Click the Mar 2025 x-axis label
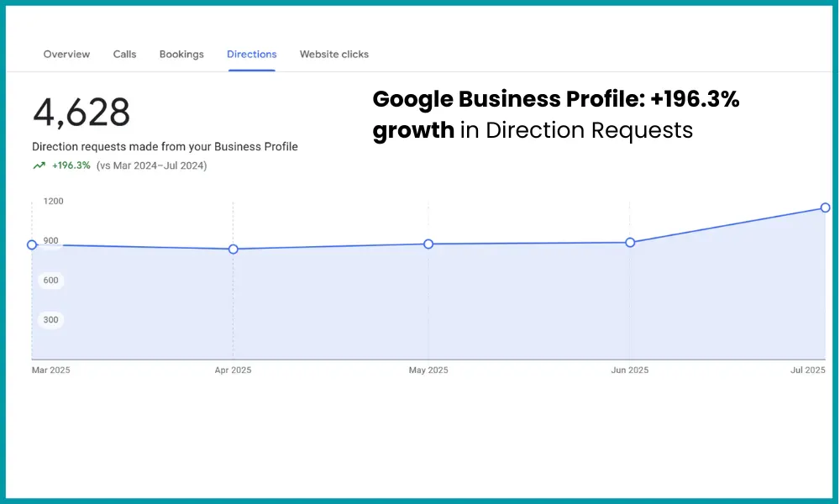This screenshot has height=504, width=840. click(52, 370)
